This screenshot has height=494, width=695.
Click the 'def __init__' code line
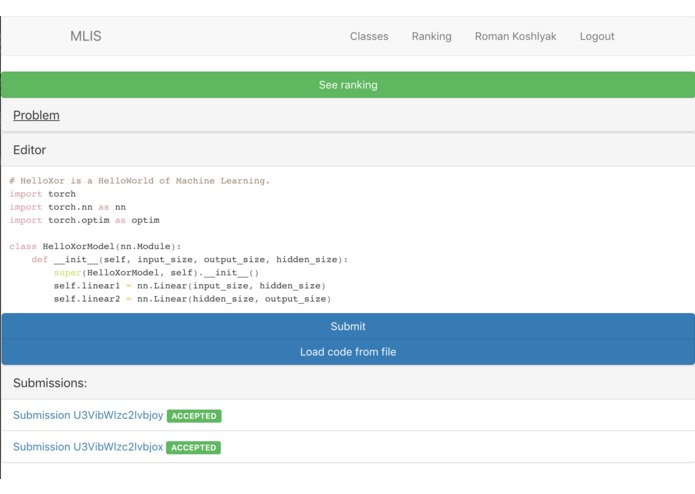(x=190, y=260)
